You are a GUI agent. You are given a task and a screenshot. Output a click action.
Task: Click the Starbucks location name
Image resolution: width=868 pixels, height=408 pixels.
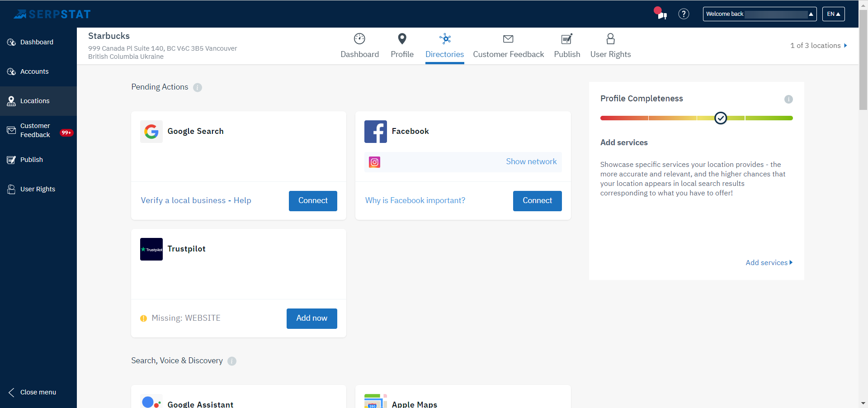pos(109,36)
